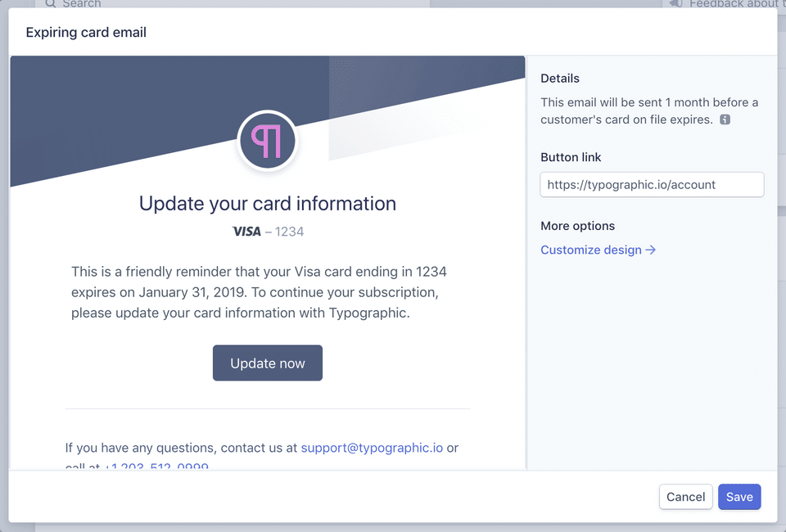Save the expiring card email settings

point(739,497)
